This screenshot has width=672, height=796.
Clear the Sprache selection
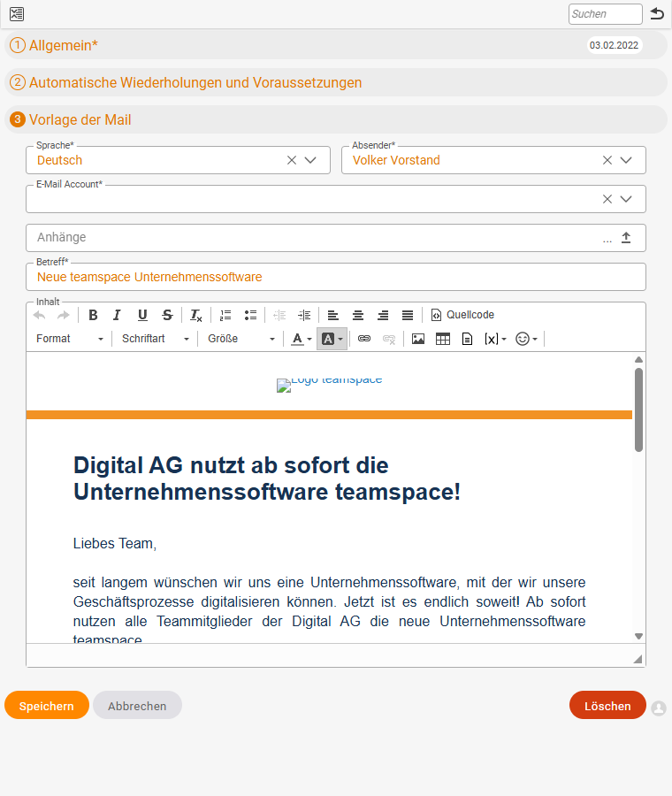point(292,160)
